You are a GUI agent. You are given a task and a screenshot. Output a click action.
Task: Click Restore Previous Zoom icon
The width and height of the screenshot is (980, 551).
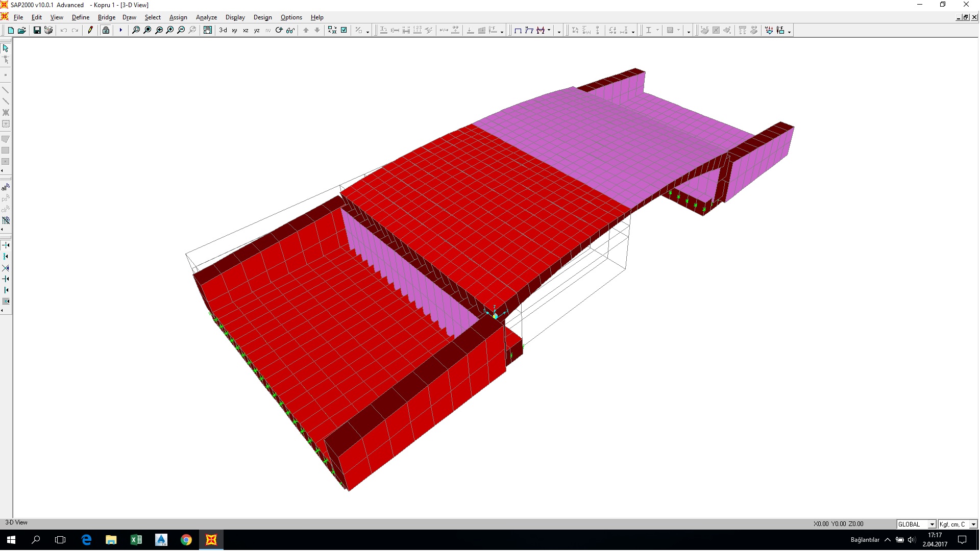[x=159, y=31]
